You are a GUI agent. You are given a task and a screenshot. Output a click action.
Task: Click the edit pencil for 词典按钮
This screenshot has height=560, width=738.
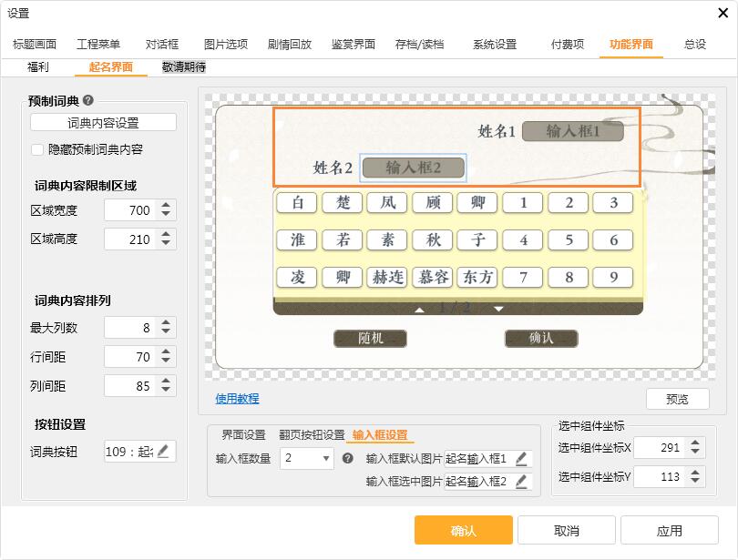163,451
